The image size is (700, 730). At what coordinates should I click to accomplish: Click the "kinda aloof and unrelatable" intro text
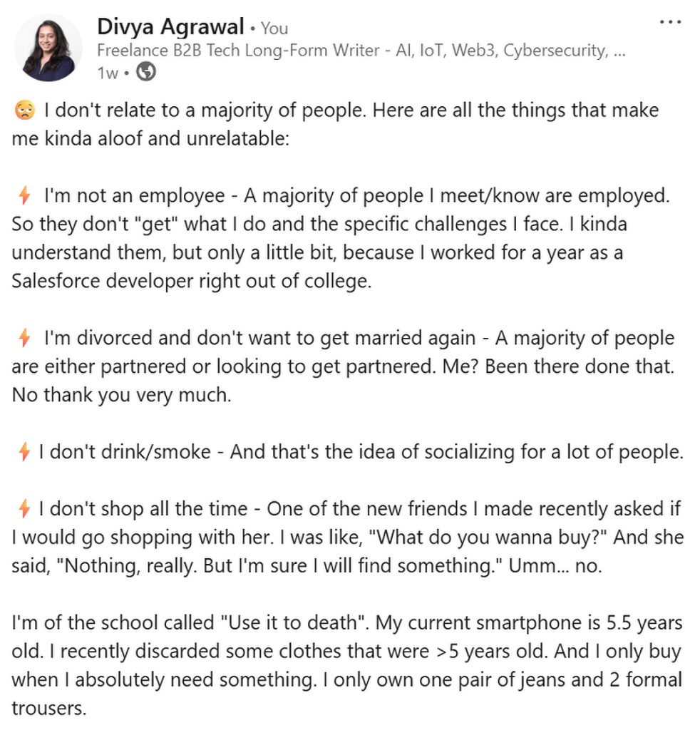[x=150, y=138]
